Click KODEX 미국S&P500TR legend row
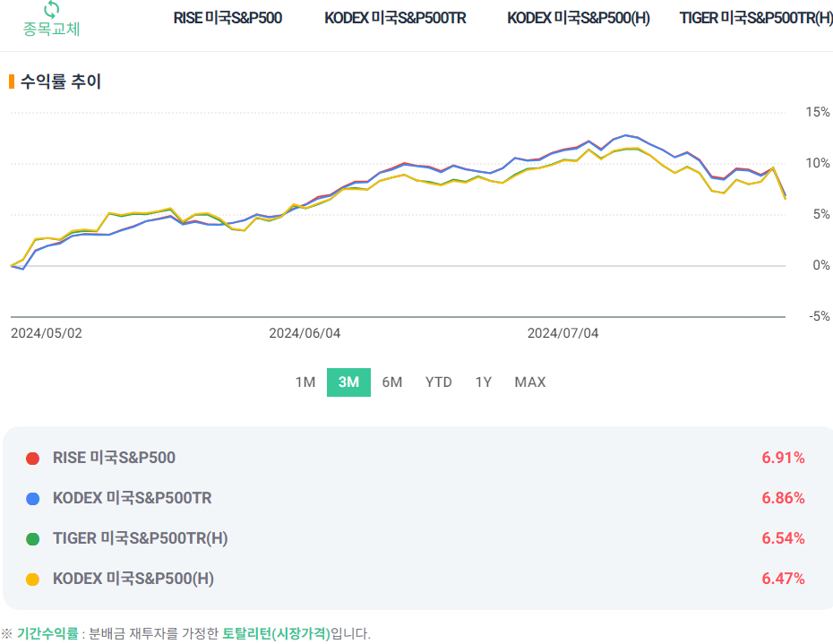Image resolution: width=833 pixels, height=644 pixels. [416, 498]
